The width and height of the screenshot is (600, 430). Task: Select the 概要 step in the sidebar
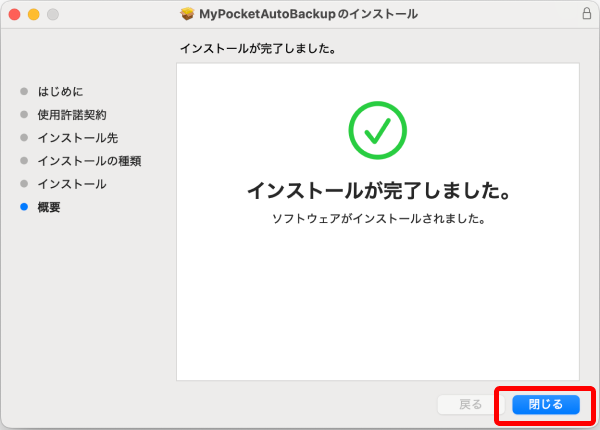49,207
